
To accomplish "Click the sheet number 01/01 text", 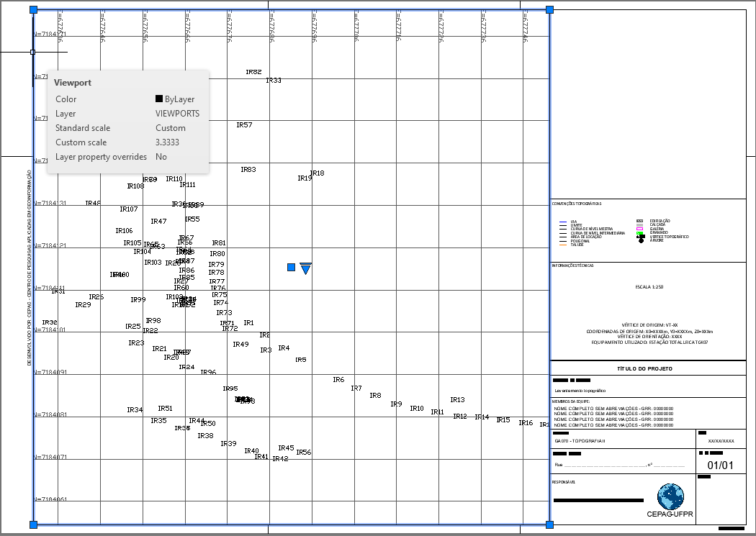I will point(720,465).
